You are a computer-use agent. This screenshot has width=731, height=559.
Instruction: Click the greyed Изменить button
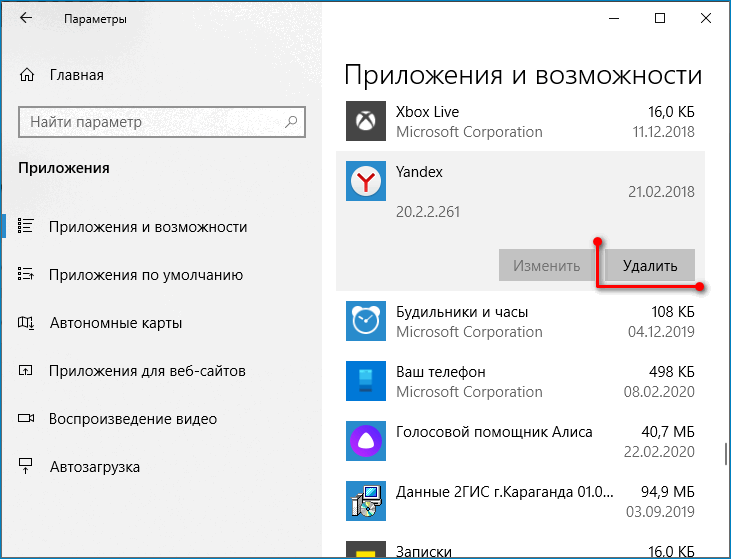tap(547, 266)
